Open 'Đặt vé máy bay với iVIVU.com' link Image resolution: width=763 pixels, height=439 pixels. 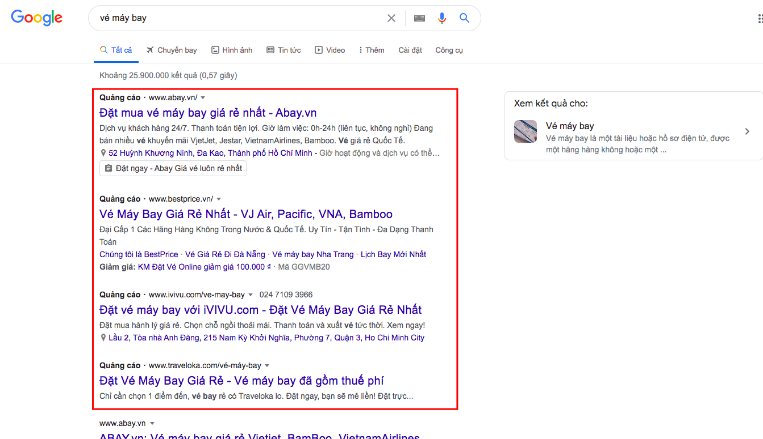click(260, 310)
